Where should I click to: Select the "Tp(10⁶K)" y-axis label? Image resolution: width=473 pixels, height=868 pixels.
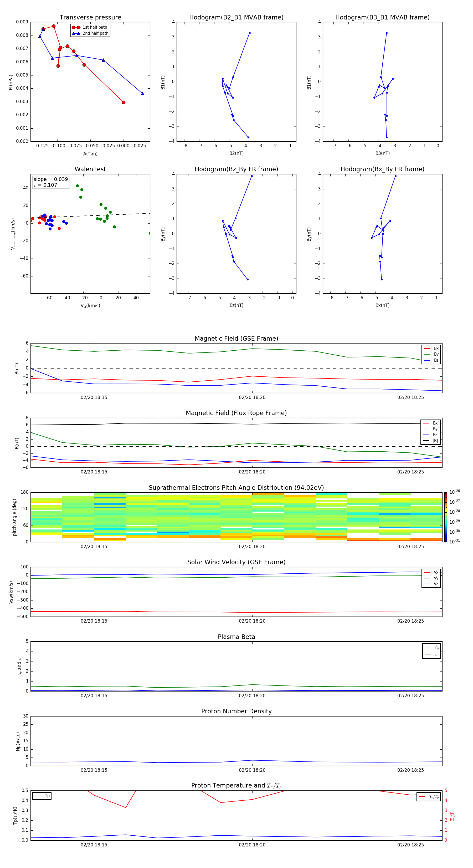point(15,815)
